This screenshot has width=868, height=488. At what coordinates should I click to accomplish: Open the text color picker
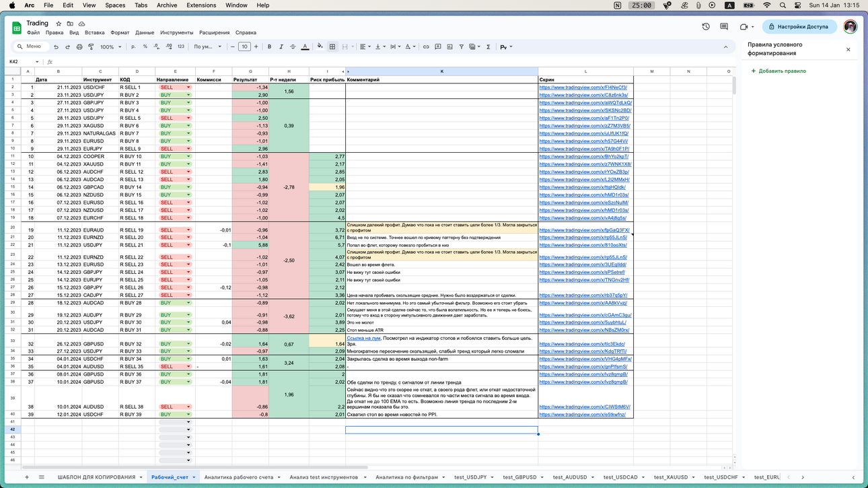[x=305, y=47]
